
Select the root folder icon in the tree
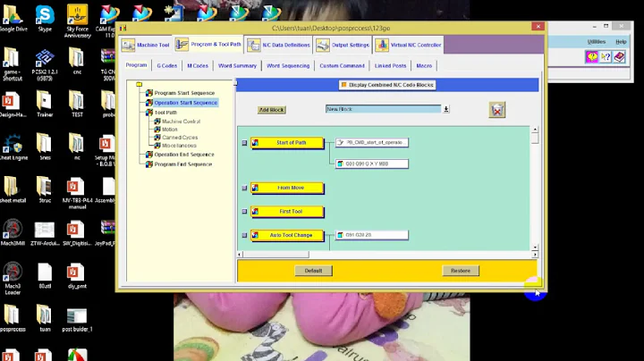(140, 84)
